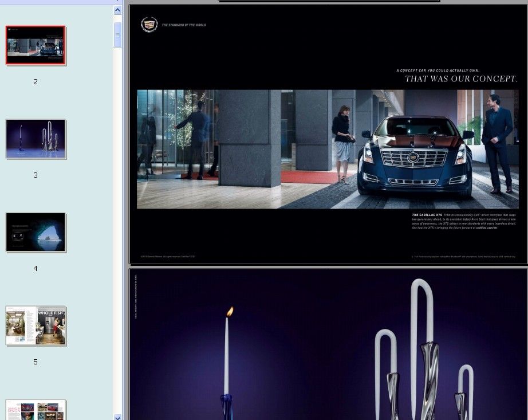Click the Cadillac crest logo on the page
The width and height of the screenshot is (528, 420).
coord(149,25)
